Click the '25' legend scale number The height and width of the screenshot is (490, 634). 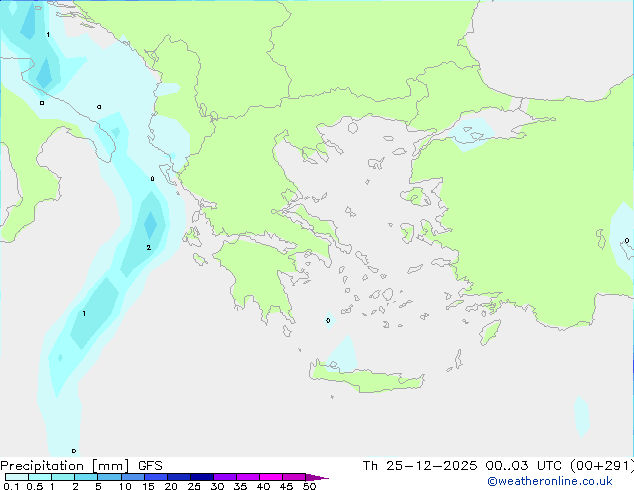click(194, 486)
